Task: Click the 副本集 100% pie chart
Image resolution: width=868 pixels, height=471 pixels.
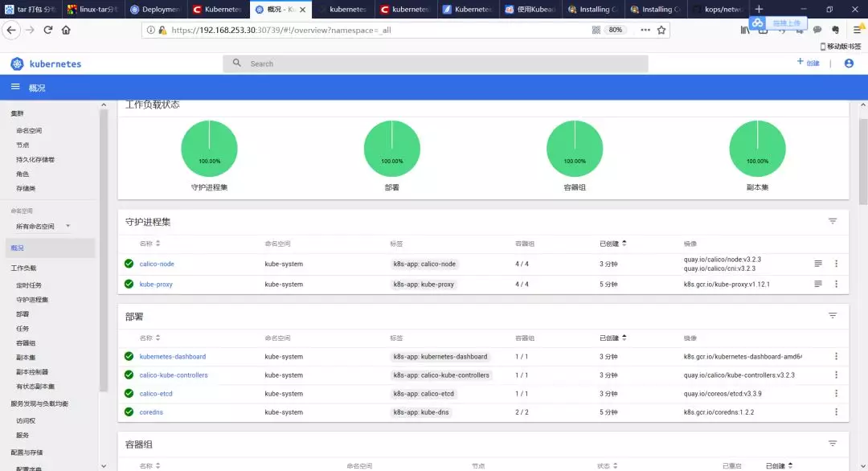Action: click(x=757, y=149)
